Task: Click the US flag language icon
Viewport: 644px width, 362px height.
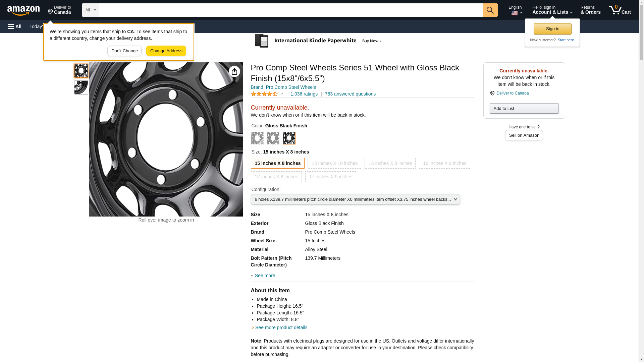Action: (515, 13)
